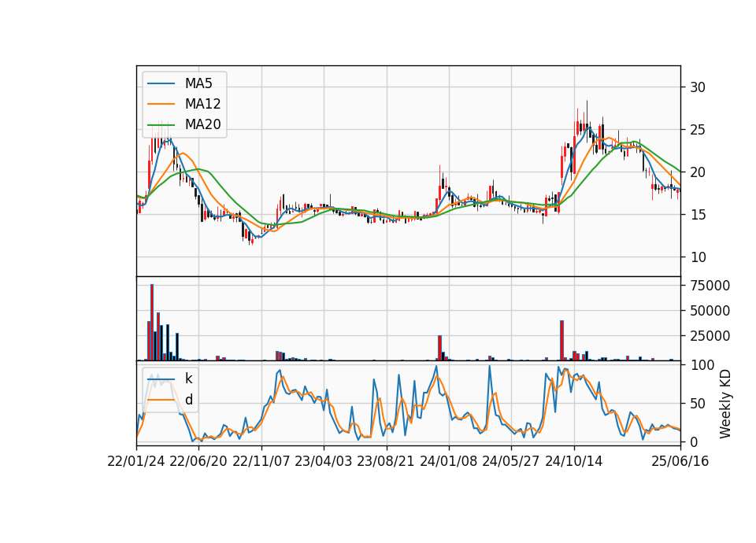Click the blue MA5 legend line sample
The width and height of the screenshot is (756, 543).
point(161,83)
